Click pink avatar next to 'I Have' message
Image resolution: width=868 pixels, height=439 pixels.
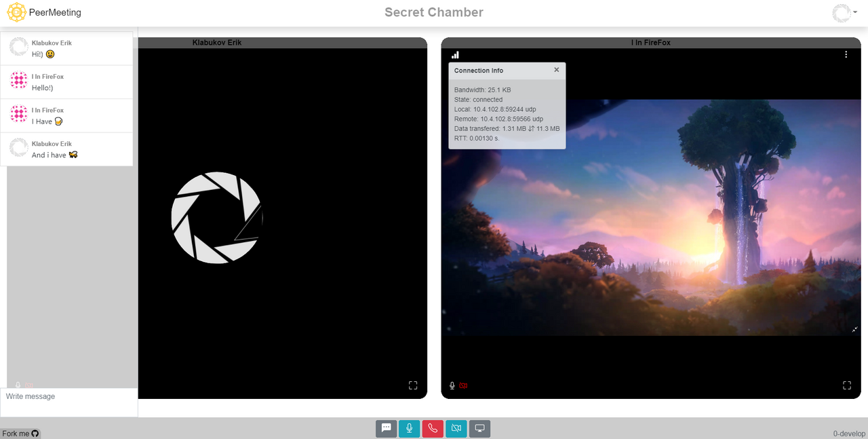pos(19,114)
